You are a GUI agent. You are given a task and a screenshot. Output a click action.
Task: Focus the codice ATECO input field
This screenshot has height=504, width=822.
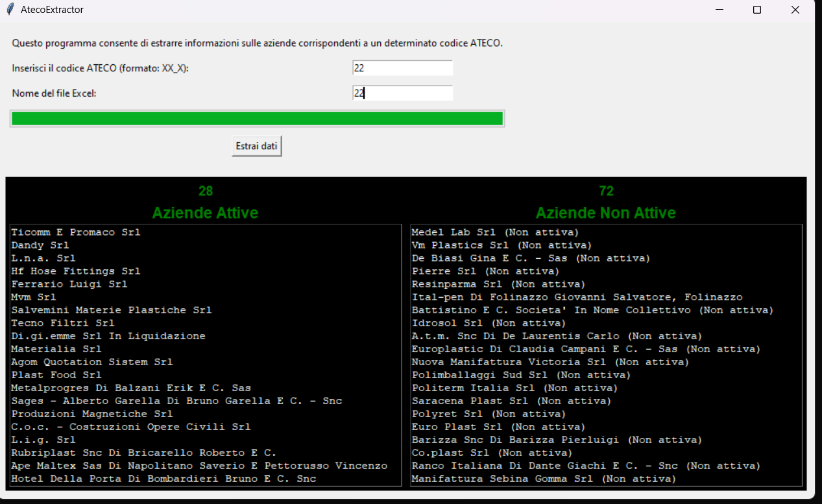(402, 68)
